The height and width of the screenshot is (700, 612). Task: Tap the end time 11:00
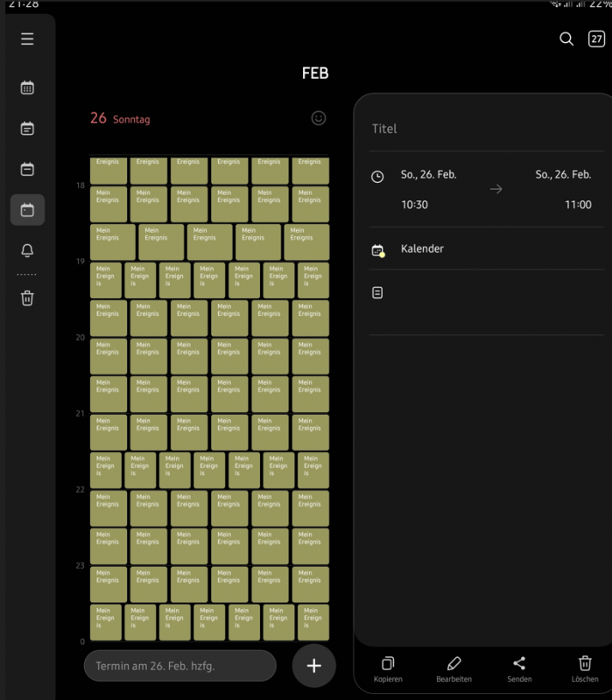pos(578,205)
